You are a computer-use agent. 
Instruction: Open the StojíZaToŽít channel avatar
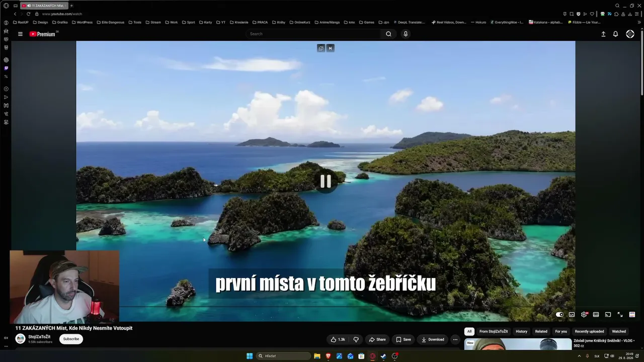coord(21,339)
